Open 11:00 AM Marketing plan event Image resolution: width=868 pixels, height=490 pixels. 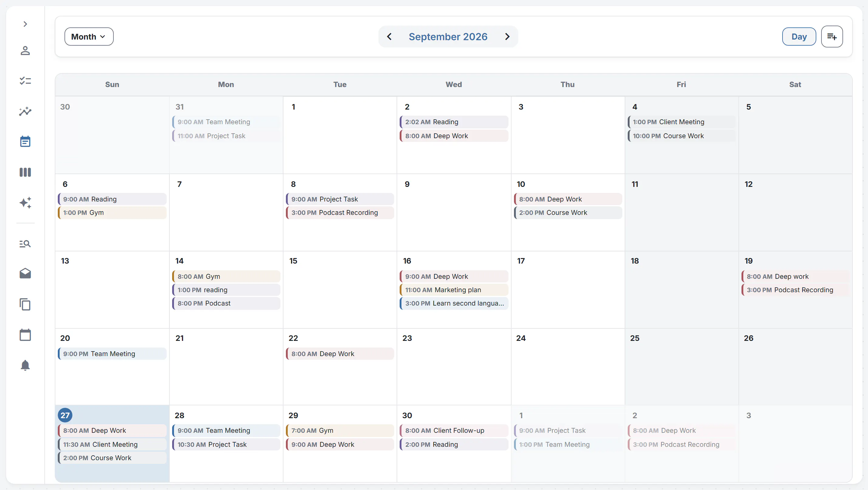coord(454,290)
